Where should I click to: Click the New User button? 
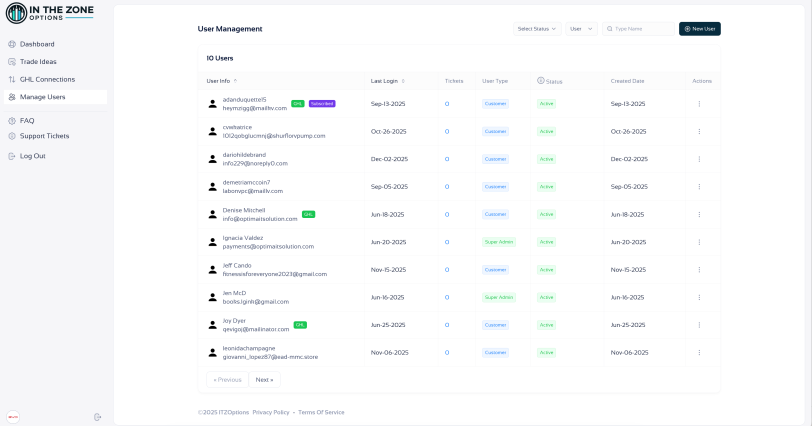click(x=699, y=29)
